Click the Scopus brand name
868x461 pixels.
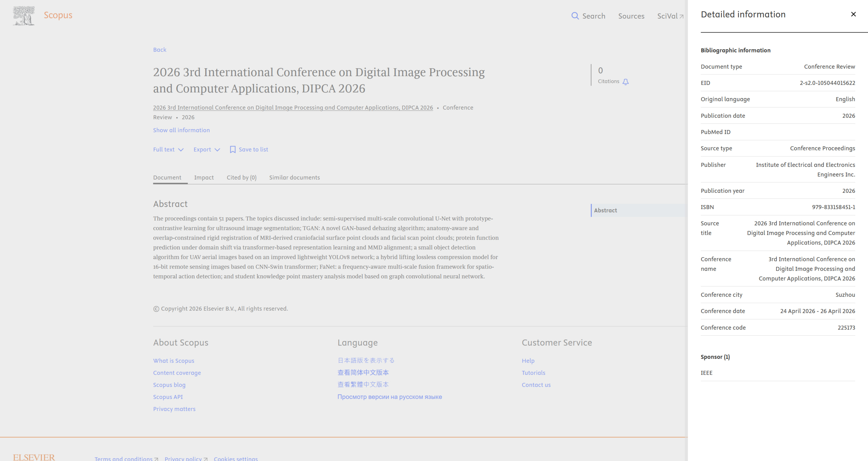click(58, 15)
